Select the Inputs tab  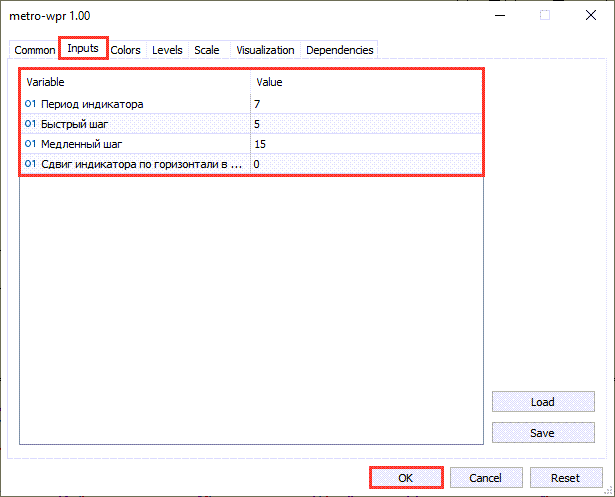83,48
